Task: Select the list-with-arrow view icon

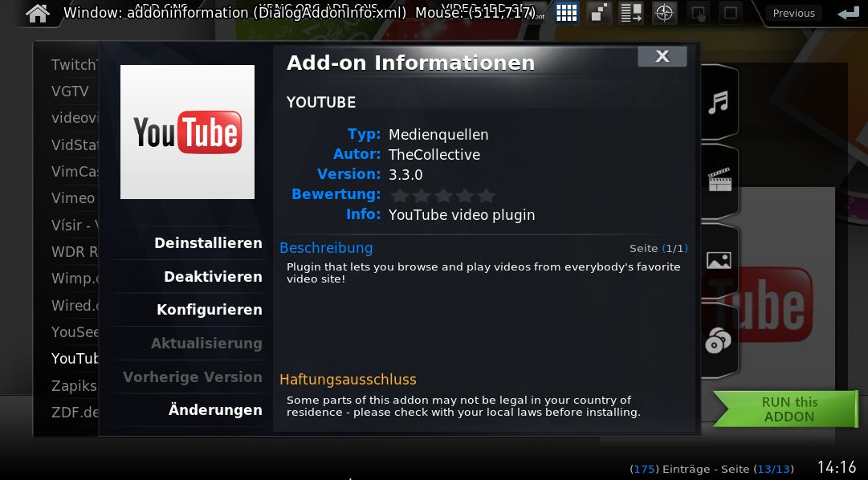Action: [x=631, y=12]
